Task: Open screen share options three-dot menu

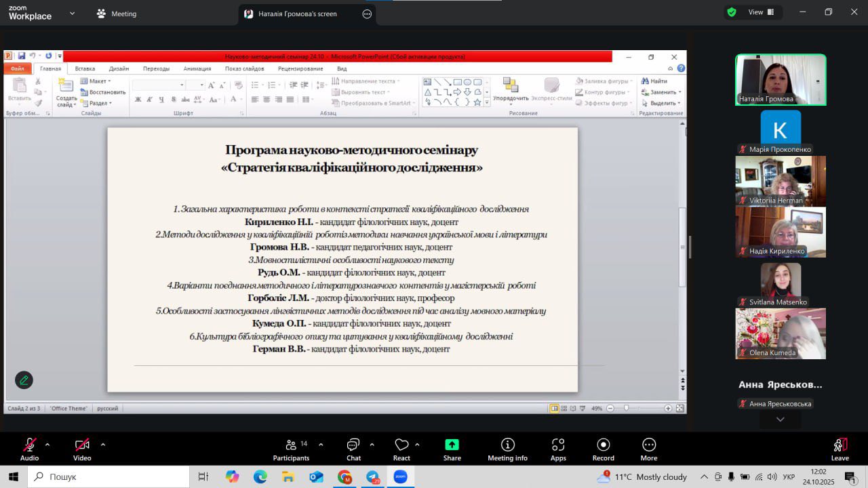Action: point(367,14)
